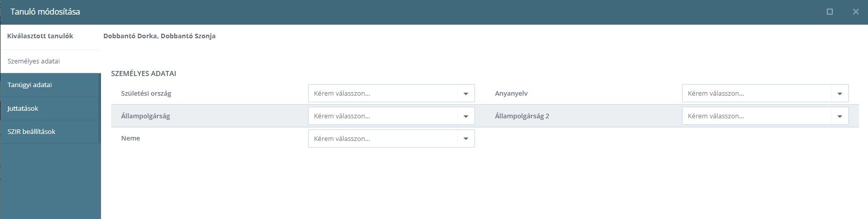Click the Tanuló módosítása title bar text
Viewport: 868px width, 219px height.
point(45,12)
